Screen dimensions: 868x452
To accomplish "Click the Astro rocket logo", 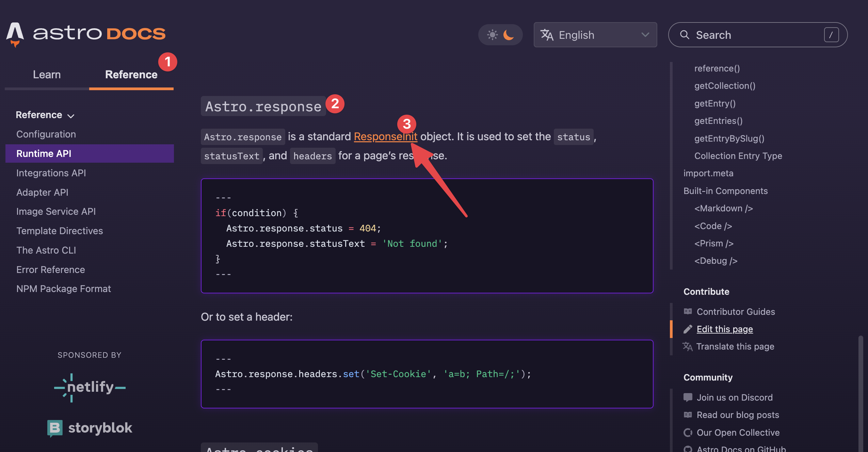I will point(15,34).
